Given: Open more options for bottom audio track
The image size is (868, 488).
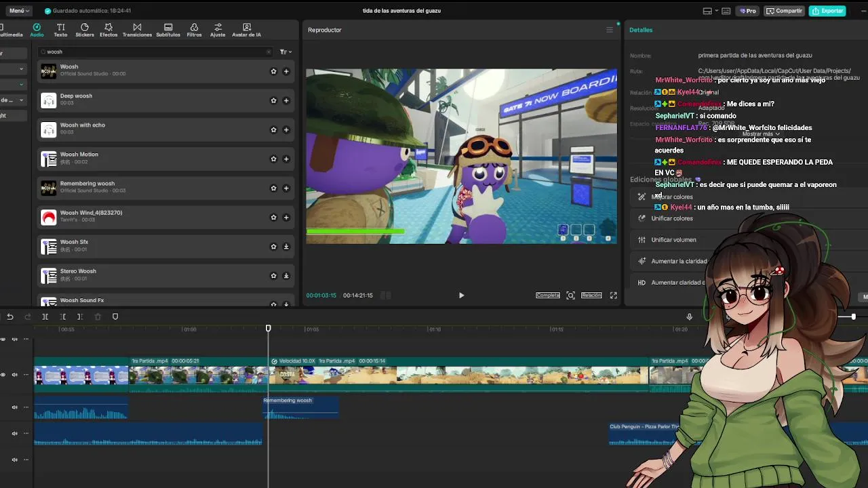Looking at the screenshot, I should click(26, 460).
